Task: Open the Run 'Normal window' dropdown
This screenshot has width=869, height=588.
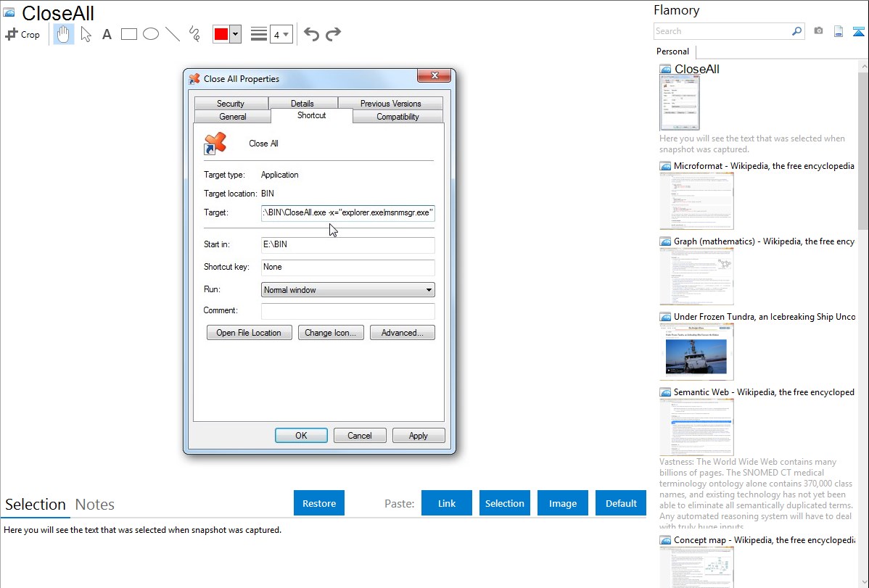Action: click(x=348, y=290)
